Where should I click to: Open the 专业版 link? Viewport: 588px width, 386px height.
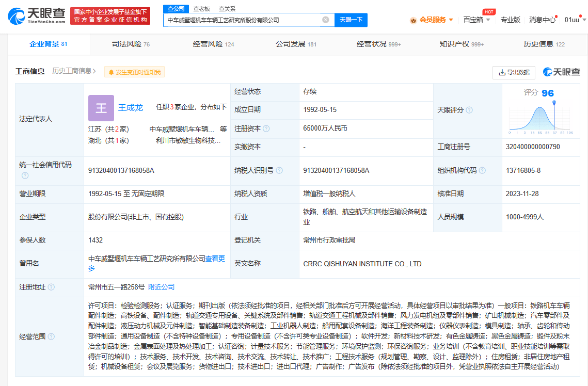point(511,20)
